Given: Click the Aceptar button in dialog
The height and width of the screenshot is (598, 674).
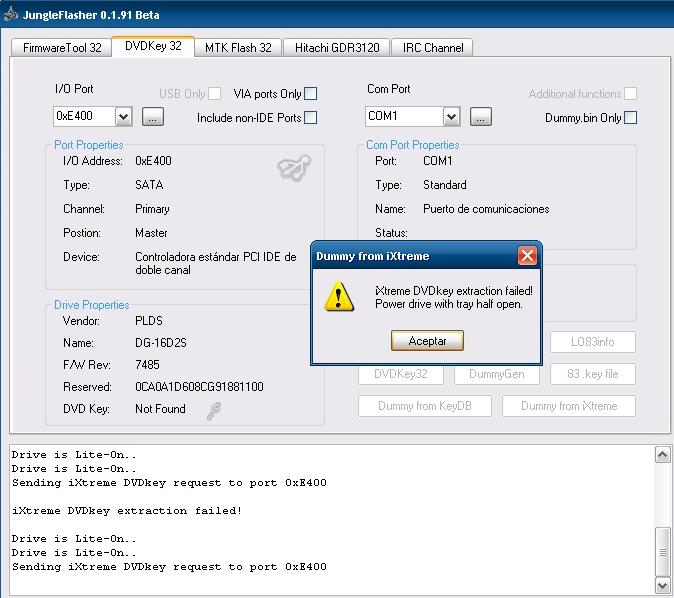Looking at the screenshot, I should (x=427, y=341).
